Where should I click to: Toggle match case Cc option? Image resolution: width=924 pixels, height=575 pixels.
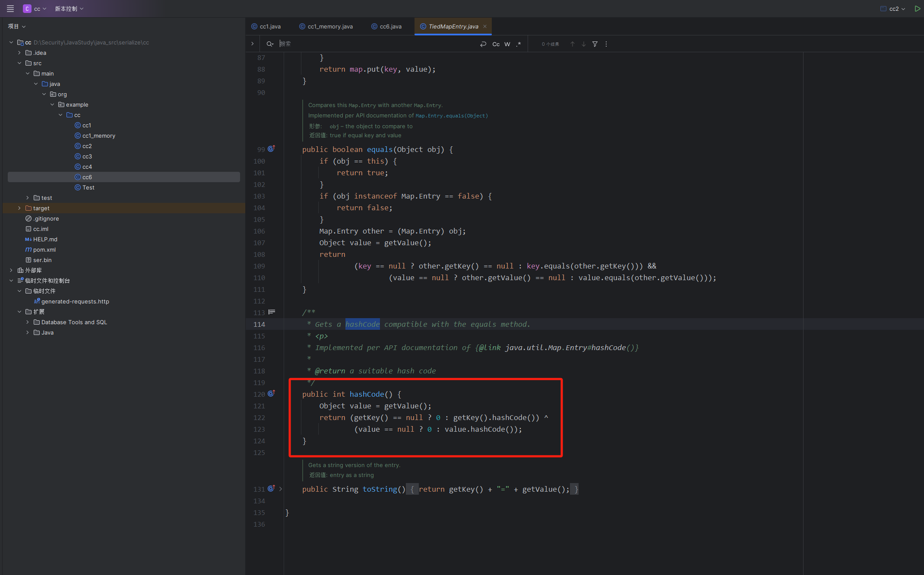tap(496, 44)
